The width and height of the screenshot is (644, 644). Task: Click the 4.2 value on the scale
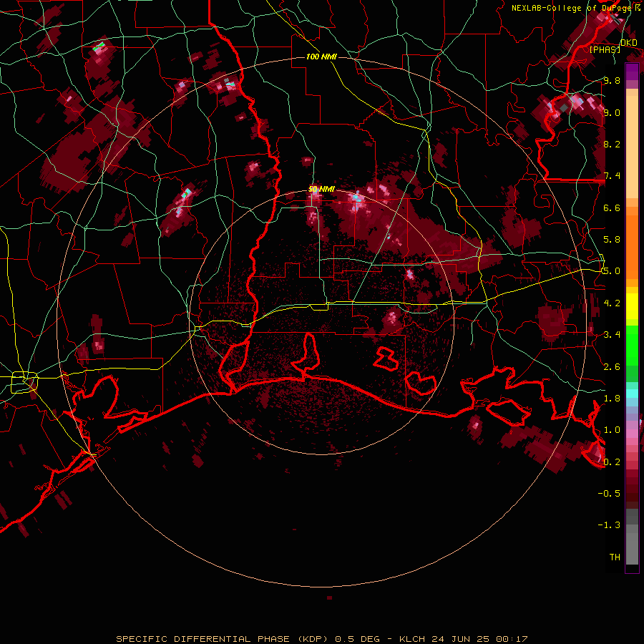[612, 303]
